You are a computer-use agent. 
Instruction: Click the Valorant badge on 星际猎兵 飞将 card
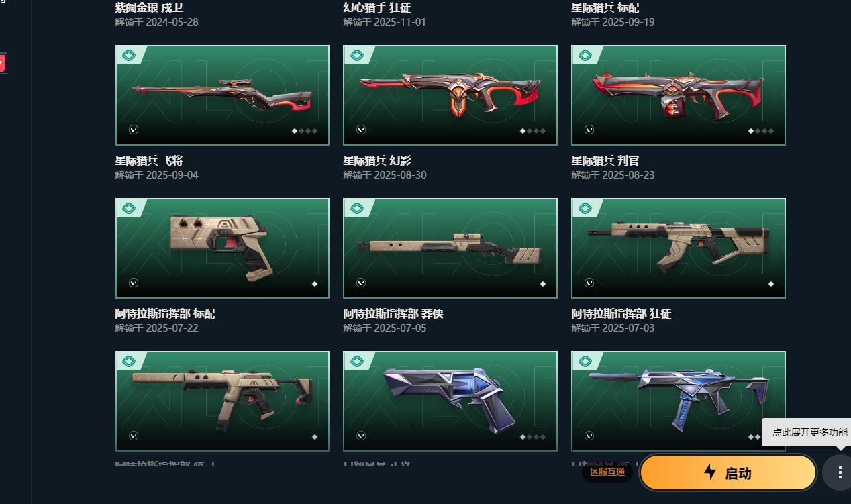click(130, 55)
